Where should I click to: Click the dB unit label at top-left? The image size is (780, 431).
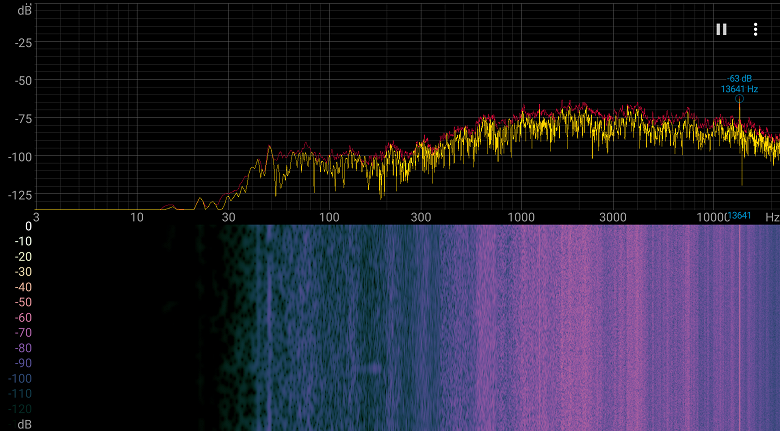pos(24,10)
